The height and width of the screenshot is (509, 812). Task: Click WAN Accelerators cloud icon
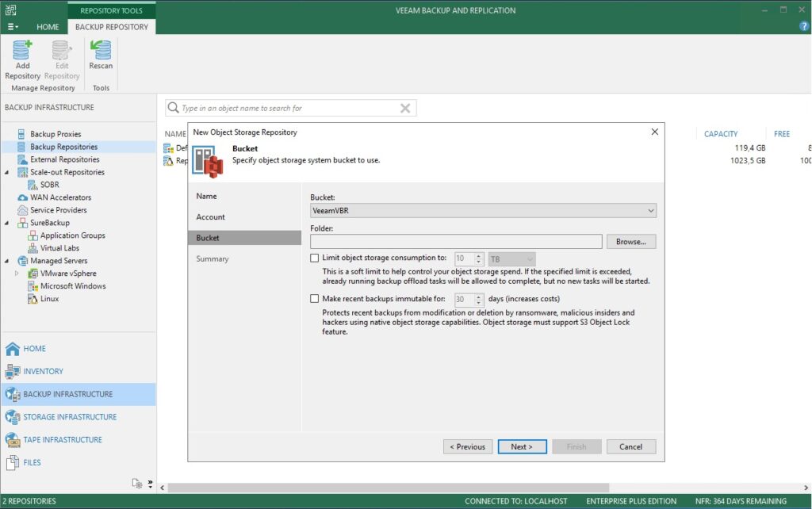click(x=22, y=197)
